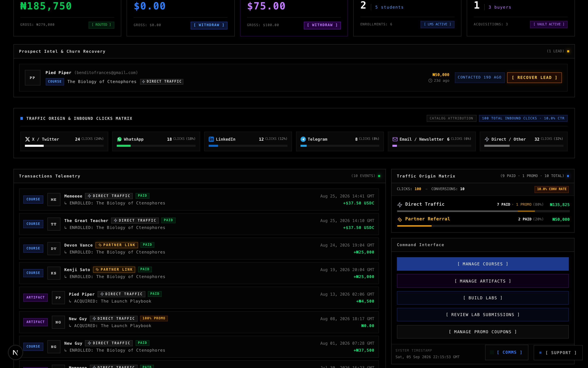Click the Email / Newsletter envelope icon

tap(395, 139)
